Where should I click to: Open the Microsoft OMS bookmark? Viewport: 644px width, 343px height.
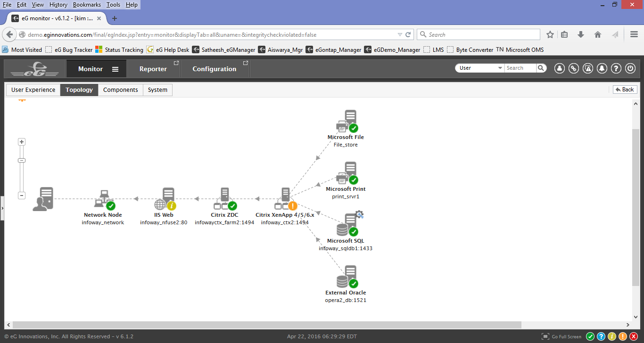[520, 49]
